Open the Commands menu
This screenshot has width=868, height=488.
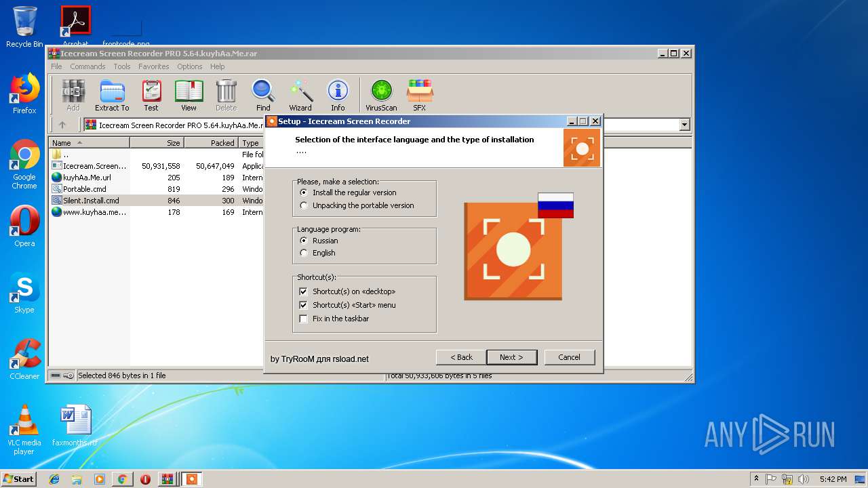point(87,66)
